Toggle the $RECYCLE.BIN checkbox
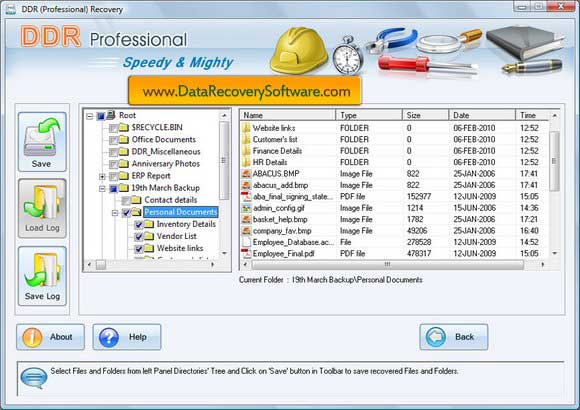The height and width of the screenshot is (410, 580). pos(114,128)
